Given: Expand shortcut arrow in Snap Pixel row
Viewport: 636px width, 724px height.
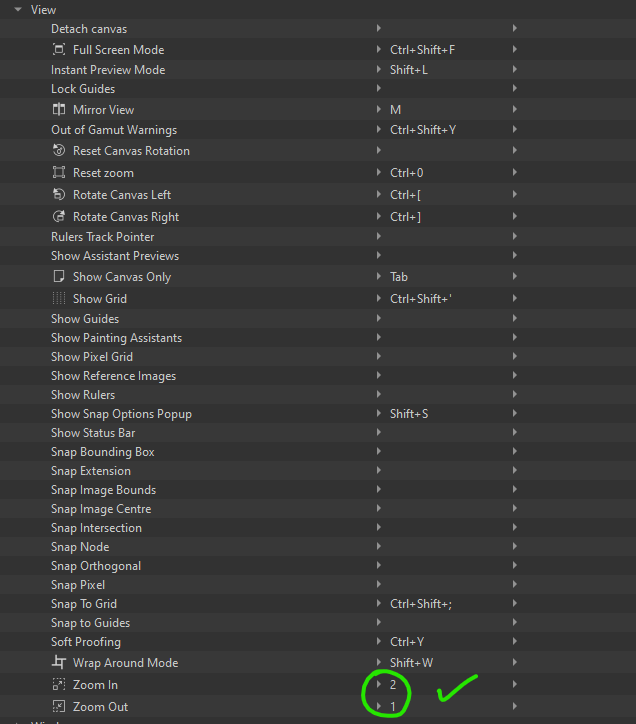Looking at the screenshot, I should [378, 584].
